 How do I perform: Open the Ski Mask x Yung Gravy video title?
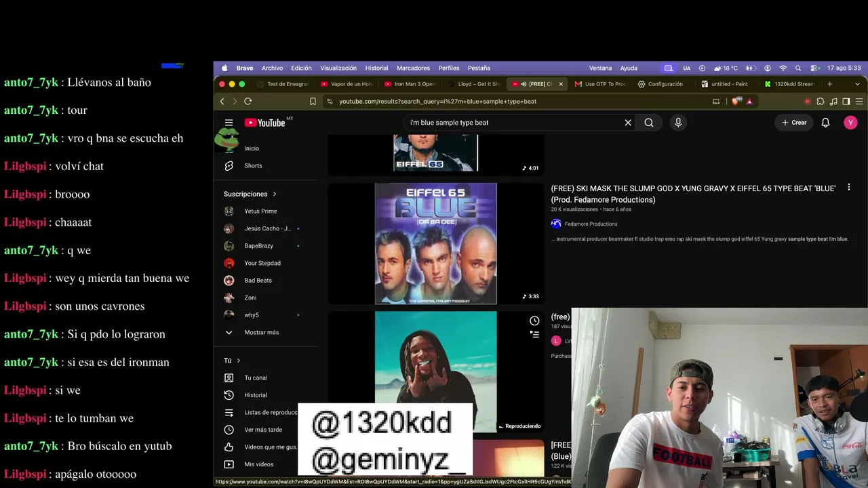point(693,194)
